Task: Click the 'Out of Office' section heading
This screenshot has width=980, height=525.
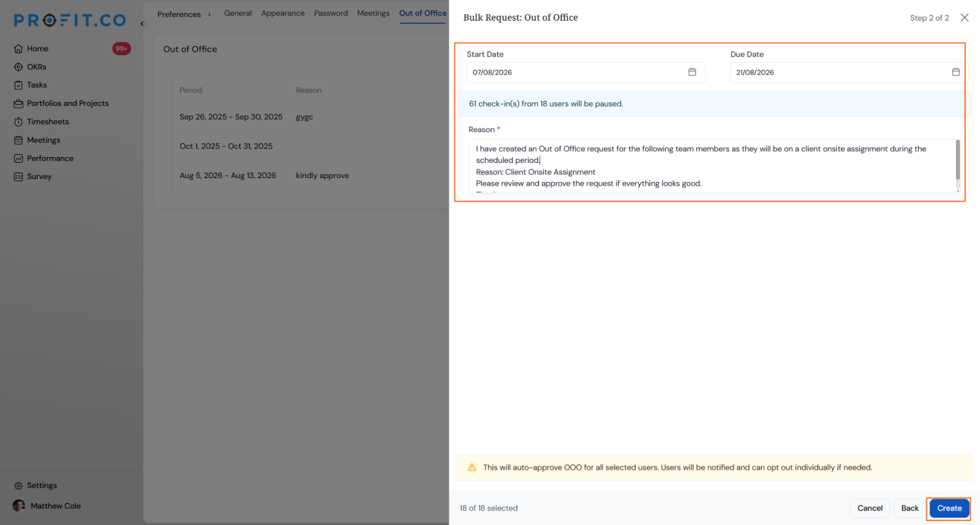Action: click(x=190, y=49)
